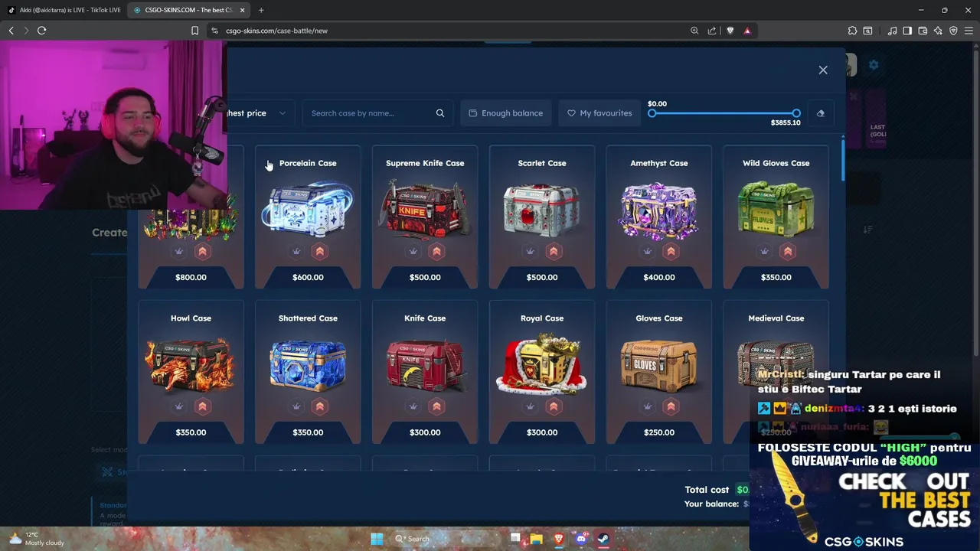Open the weather widget showing Mostly cloudy

pyautogui.click(x=37, y=539)
